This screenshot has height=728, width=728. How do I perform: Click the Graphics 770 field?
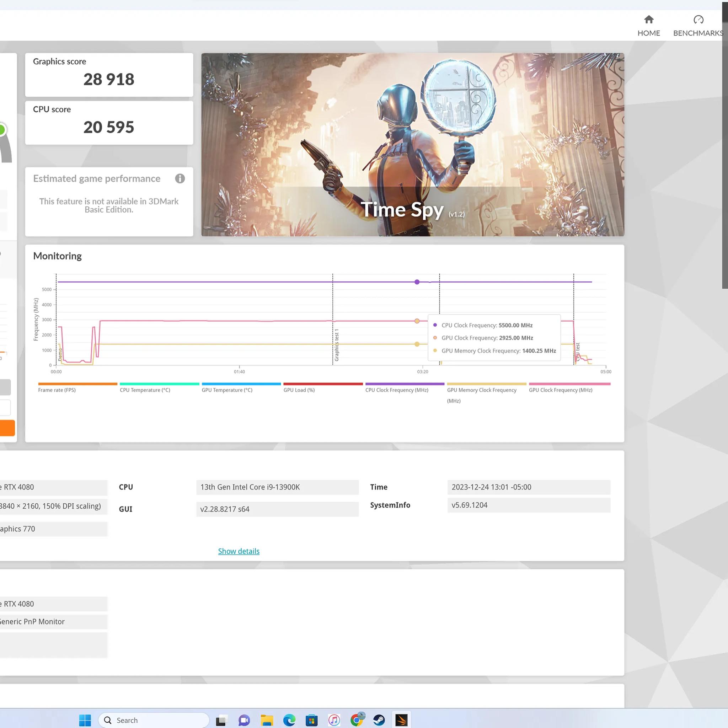pyautogui.click(x=54, y=529)
